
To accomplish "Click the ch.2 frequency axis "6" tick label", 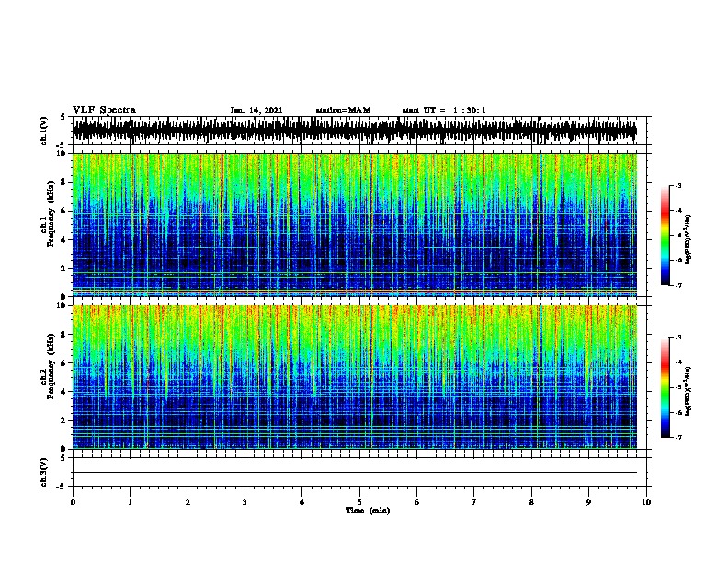I will 63,363.
